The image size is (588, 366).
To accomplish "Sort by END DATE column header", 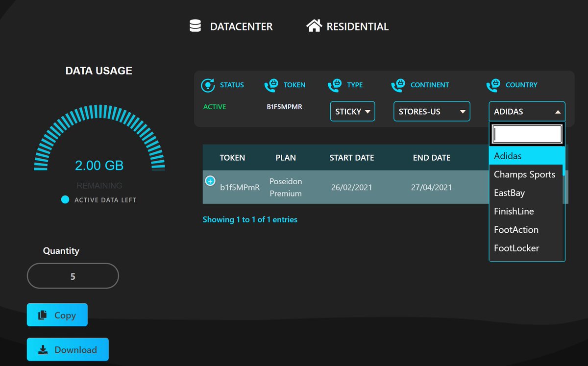I will 432,158.
